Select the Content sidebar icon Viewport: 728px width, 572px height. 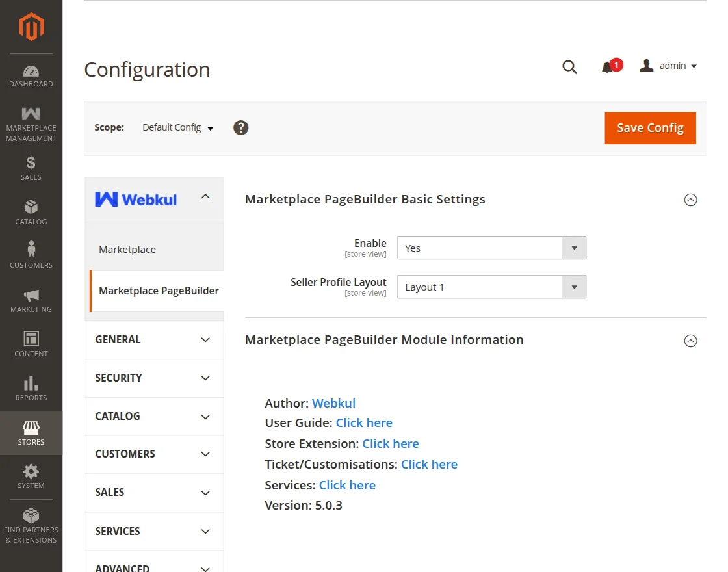(x=31, y=343)
